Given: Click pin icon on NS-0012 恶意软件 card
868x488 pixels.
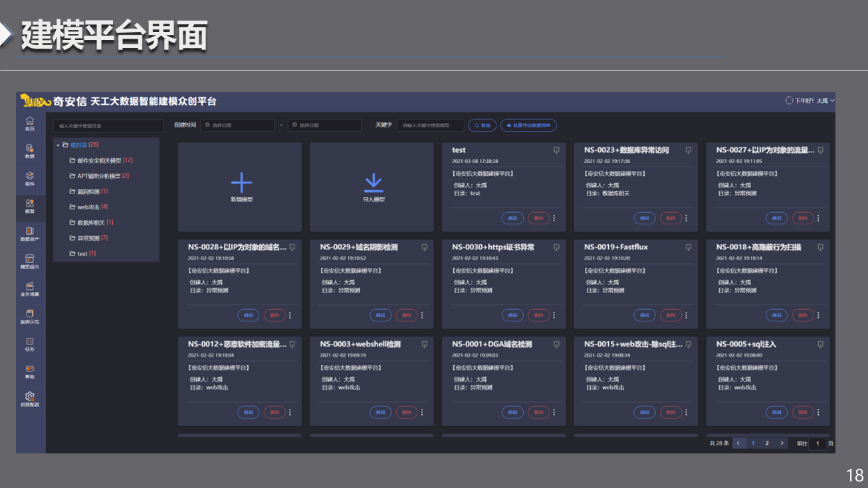Looking at the screenshot, I should [x=292, y=344].
